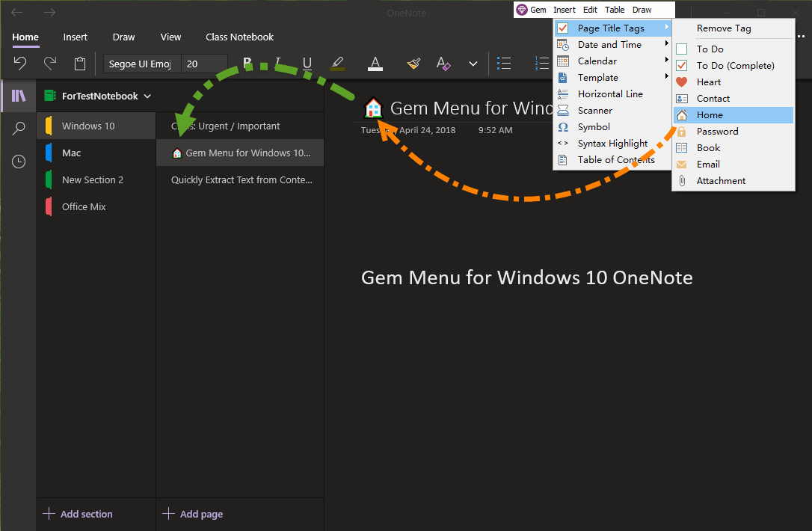Image resolution: width=812 pixels, height=531 pixels.
Task: Open the ellipsis more options button
Action: [x=802, y=37]
